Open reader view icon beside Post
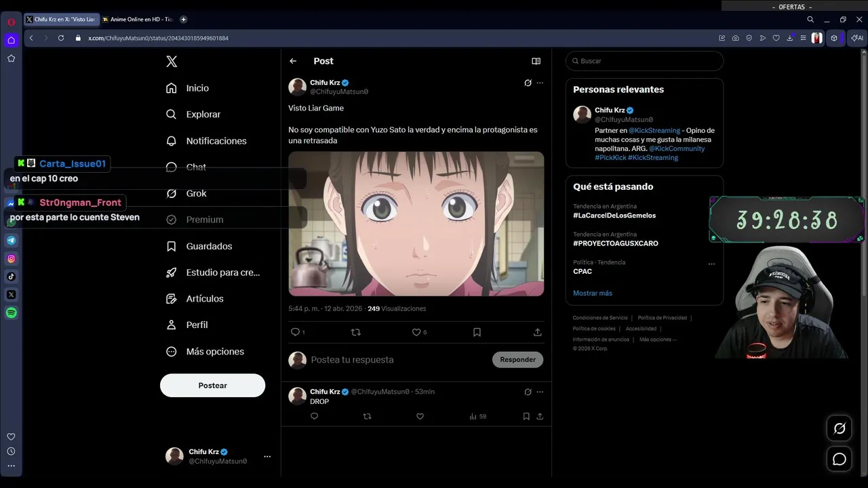This screenshot has height=488, width=868. click(x=536, y=61)
